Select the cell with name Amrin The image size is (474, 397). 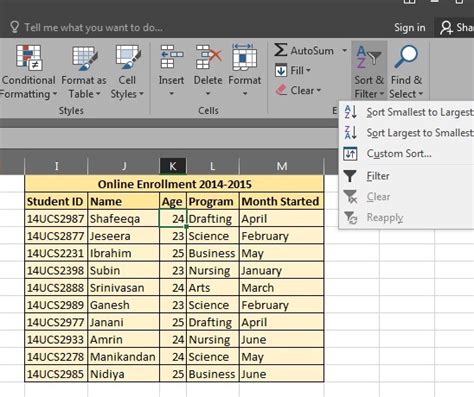pyautogui.click(x=124, y=339)
